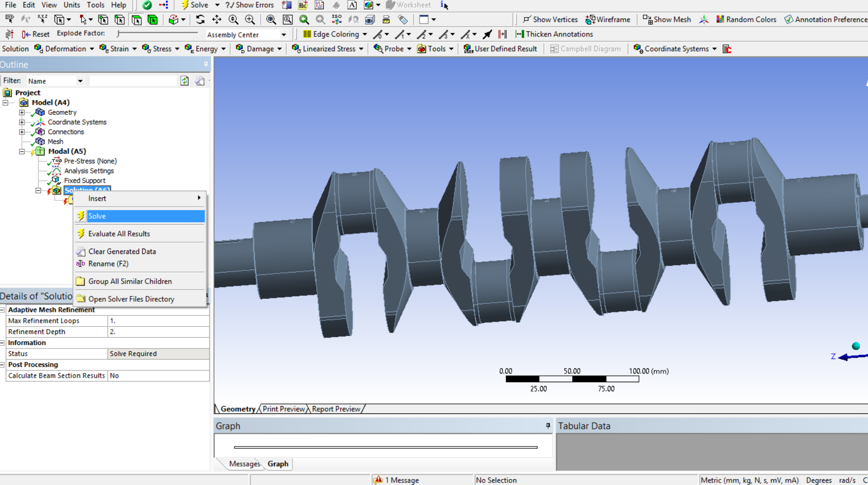
Task: Switch to the Report Preview tab
Action: [x=336, y=409]
